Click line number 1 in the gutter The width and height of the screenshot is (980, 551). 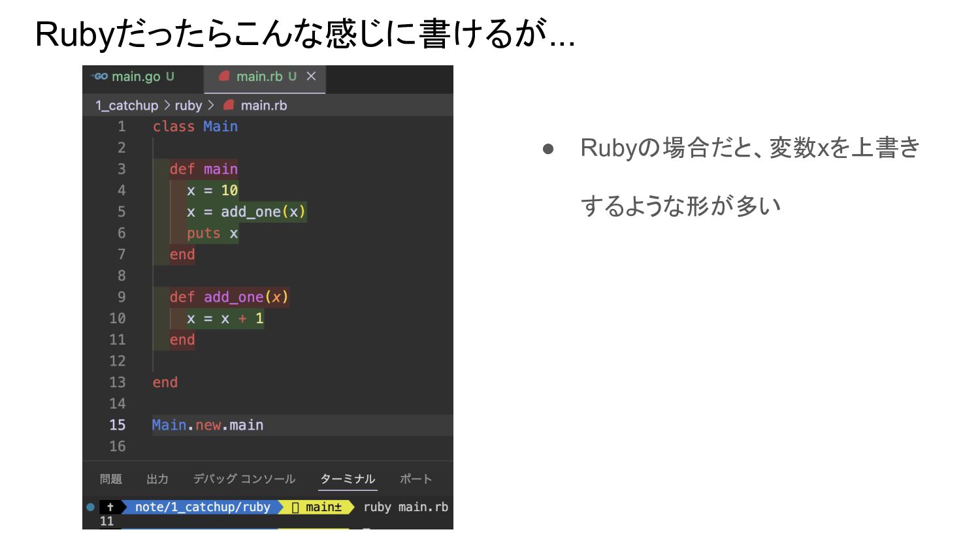pos(122,127)
